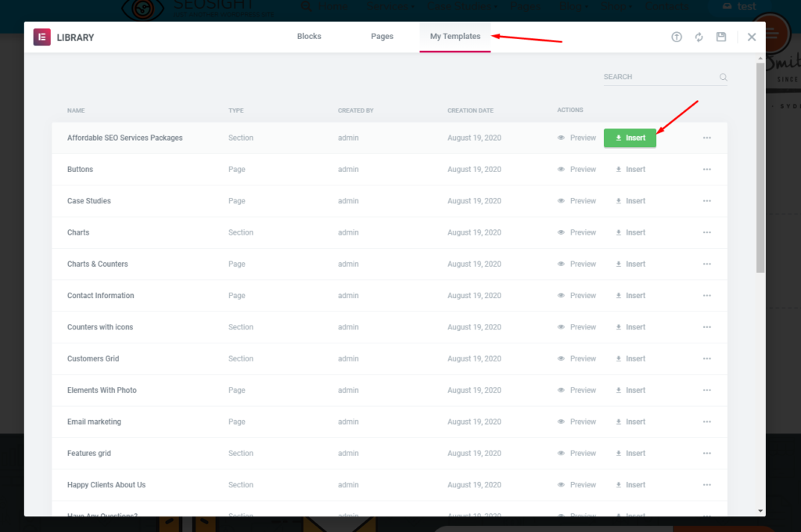Insert the Counters with icons template
Viewport: 801px width, 532px height.
coord(630,327)
